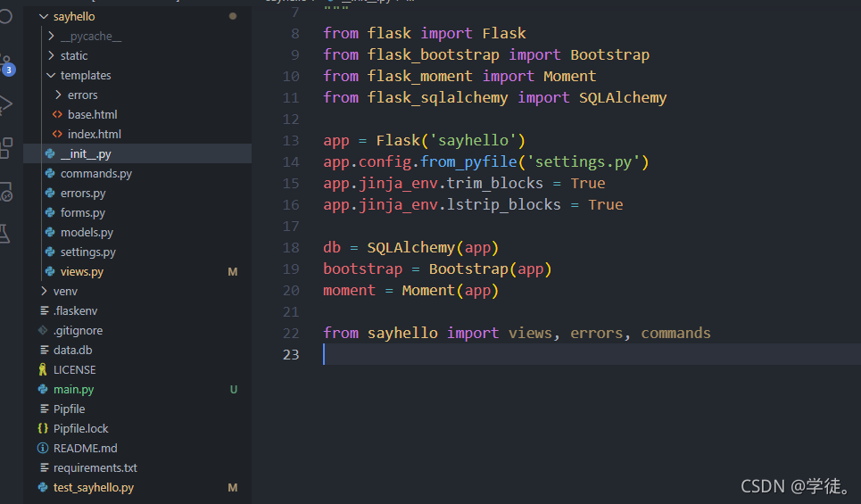Collapse the sayhello folder chevron
This screenshot has height=504, width=861.
coord(44,16)
